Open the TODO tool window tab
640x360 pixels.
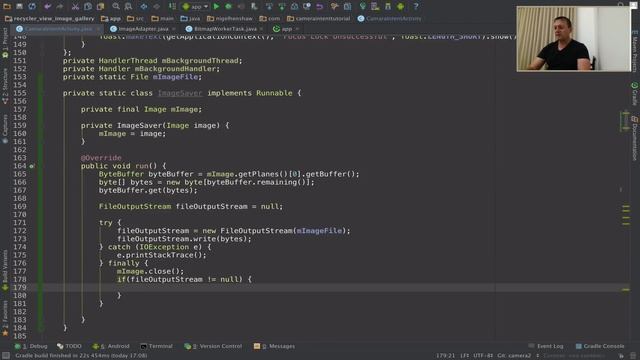coord(69,346)
